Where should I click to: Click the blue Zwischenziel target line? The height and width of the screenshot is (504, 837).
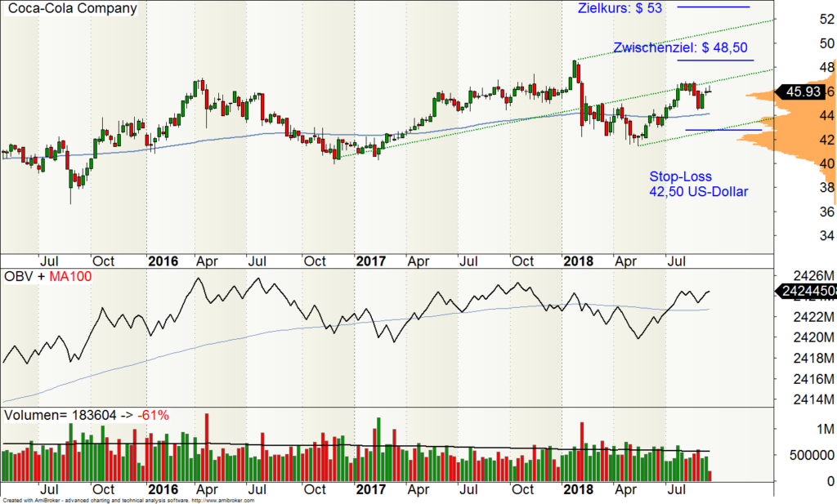[716, 60]
